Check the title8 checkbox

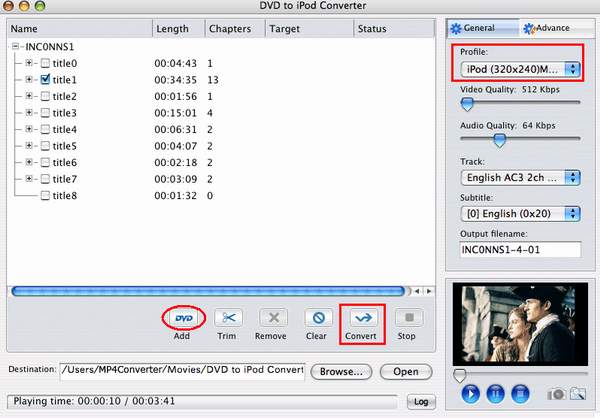45,196
